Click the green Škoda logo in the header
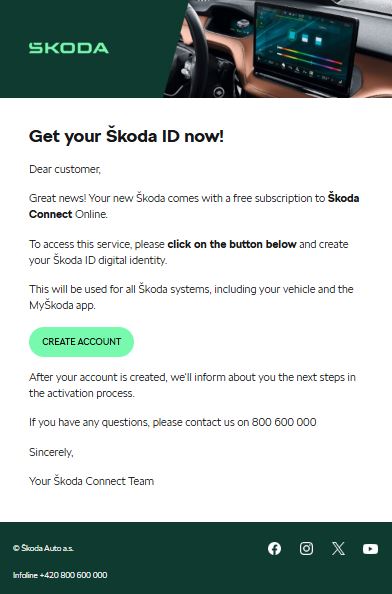 click(x=69, y=48)
